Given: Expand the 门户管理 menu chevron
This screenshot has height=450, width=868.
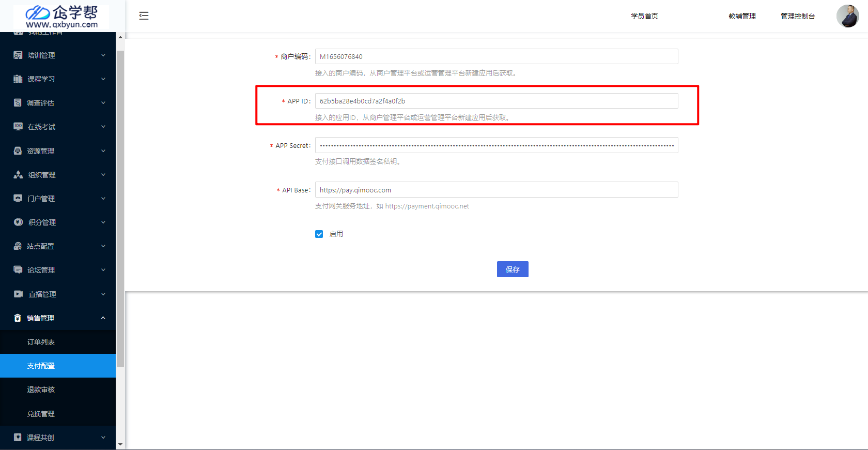Looking at the screenshot, I should [103, 199].
